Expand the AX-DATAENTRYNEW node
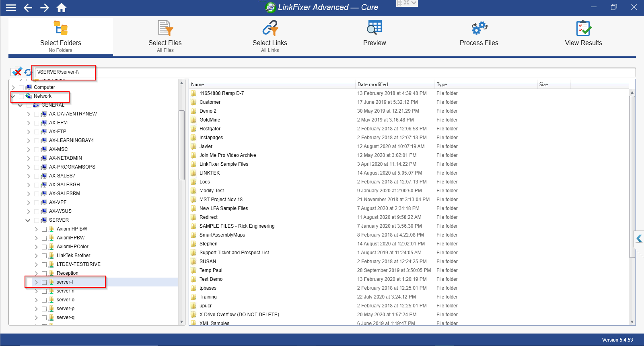644x346 pixels. pyautogui.click(x=29, y=114)
